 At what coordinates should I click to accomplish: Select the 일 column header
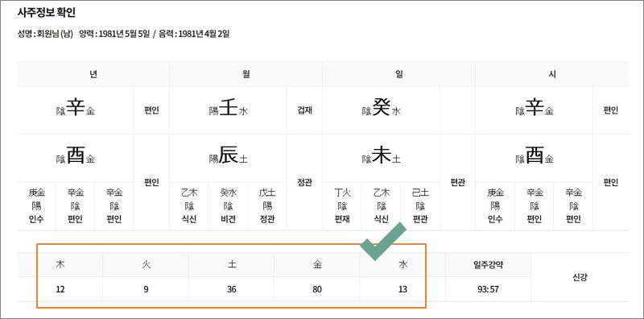pyautogui.click(x=398, y=74)
